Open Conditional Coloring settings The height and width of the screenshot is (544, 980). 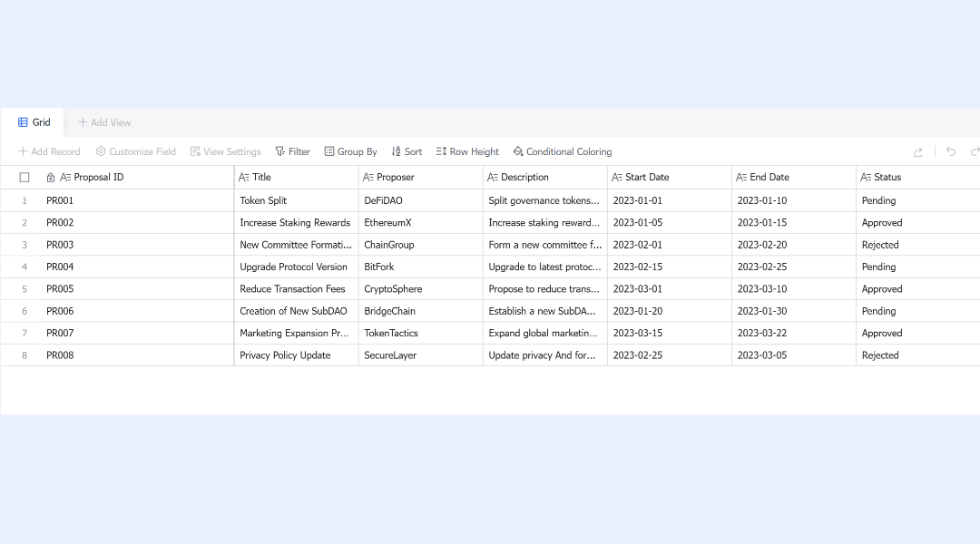tap(563, 151)
